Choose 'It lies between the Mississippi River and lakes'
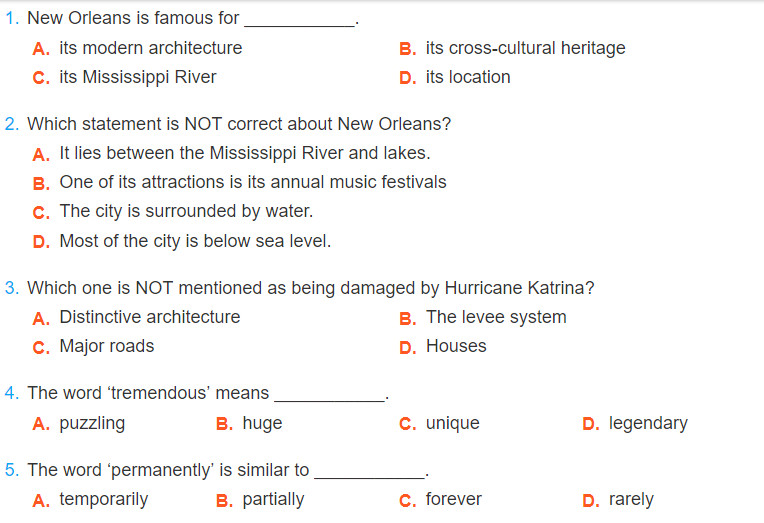Image resolution: width=764 pixels, height=523 pixels. pos(231,153)
